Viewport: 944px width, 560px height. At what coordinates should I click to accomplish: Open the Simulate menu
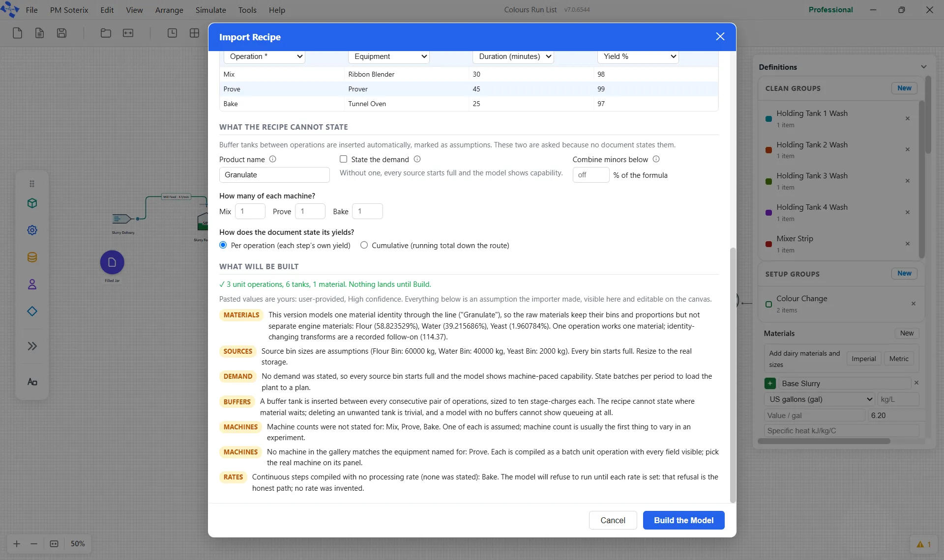210,10
